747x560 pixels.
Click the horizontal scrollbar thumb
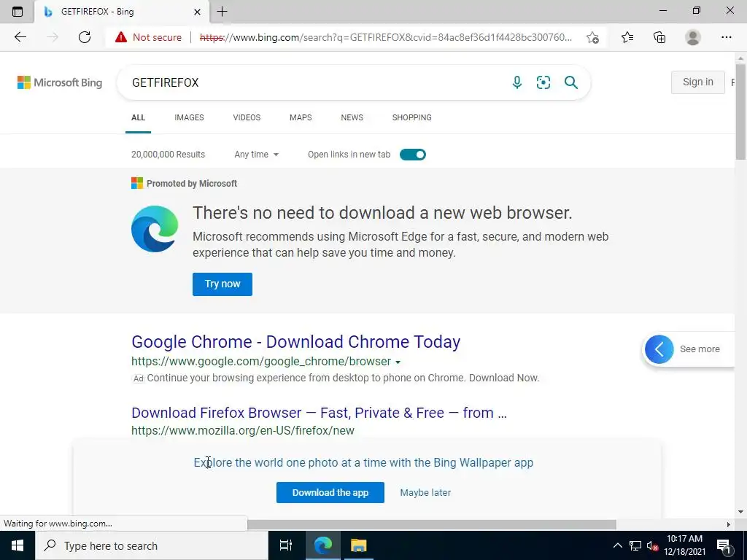432,524
